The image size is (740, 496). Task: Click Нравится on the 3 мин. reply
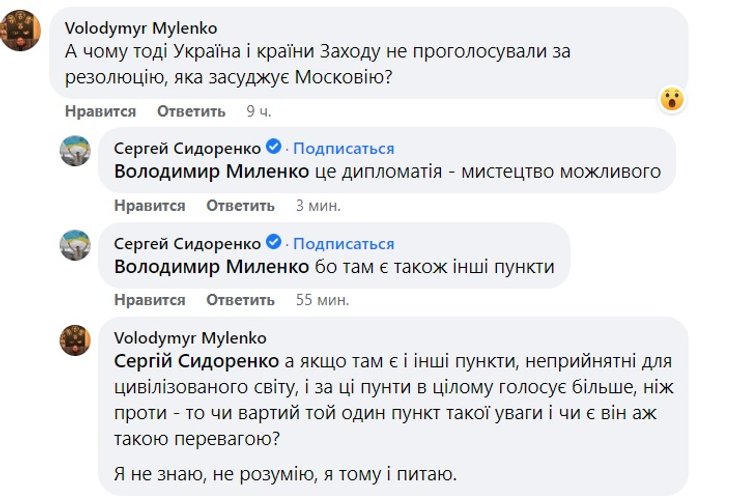click(x=149, y=205)
